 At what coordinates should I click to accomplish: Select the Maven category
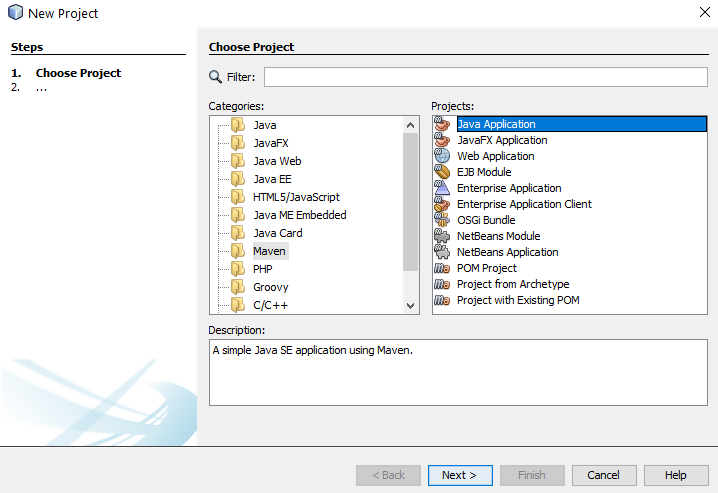269,251
